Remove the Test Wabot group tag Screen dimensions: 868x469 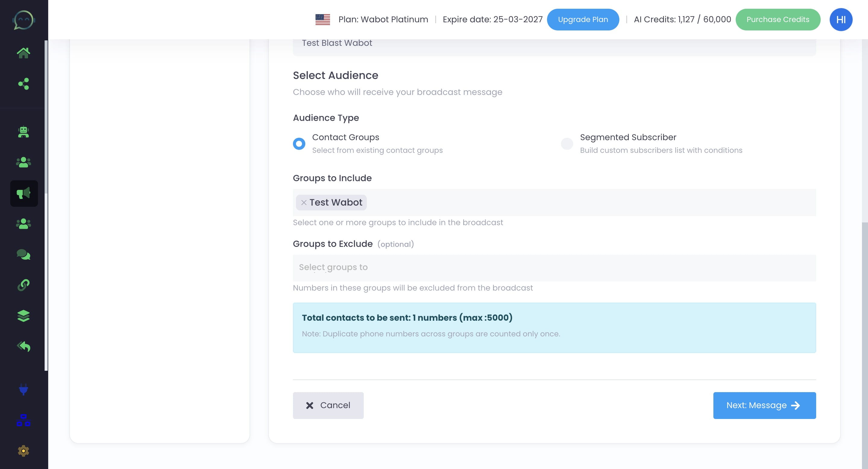(x=303, y=202)
